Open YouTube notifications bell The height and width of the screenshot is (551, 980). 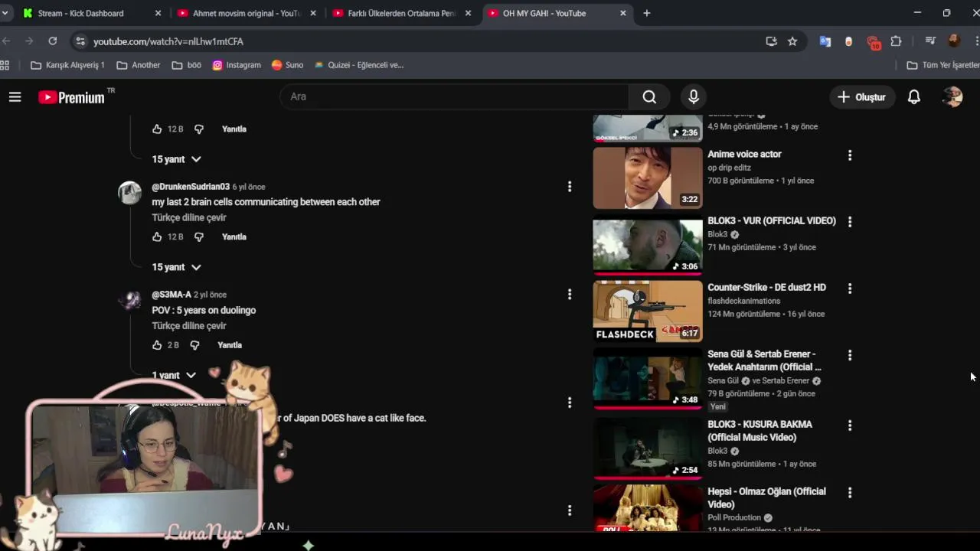coord(914,97)
